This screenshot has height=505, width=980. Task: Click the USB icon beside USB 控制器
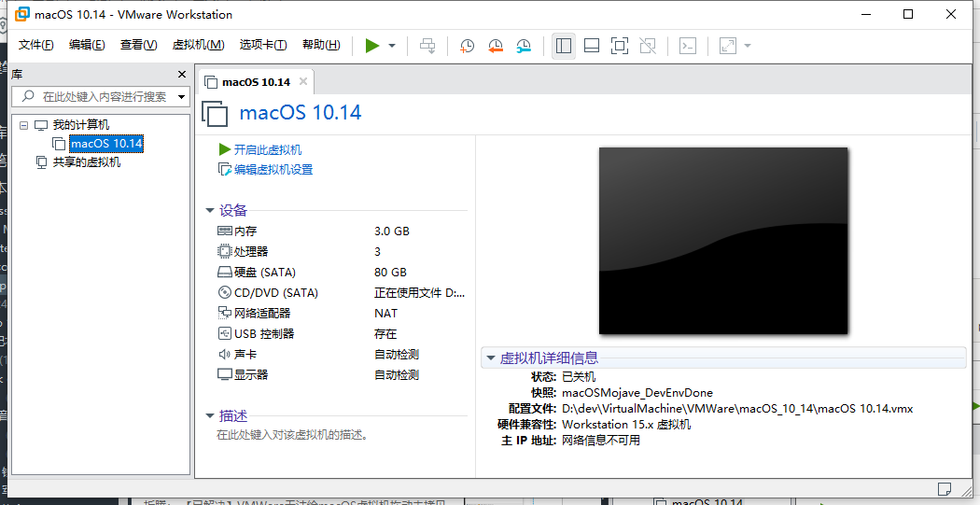[224, 334]
